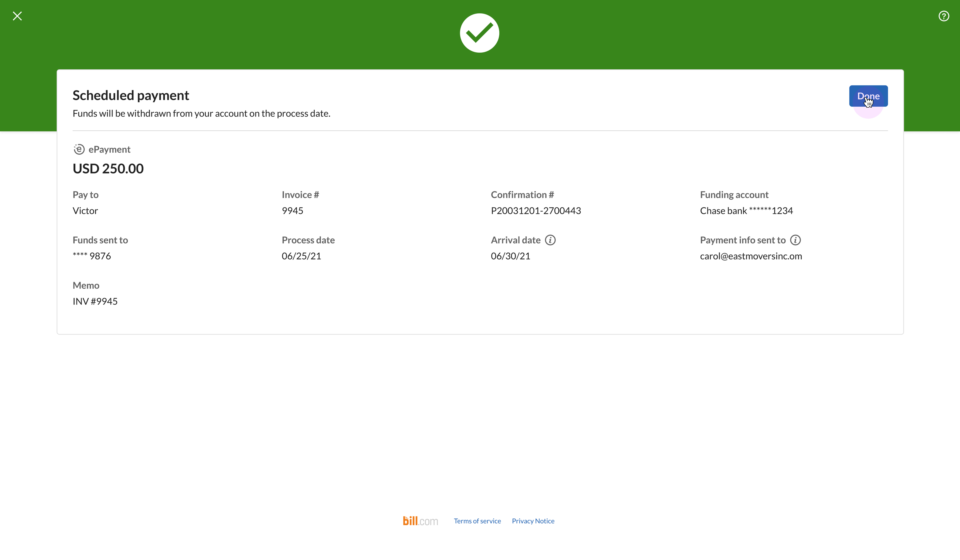Click the Arrival date info icon
Viewport: 960px width, 560px height.
[x=550, y=240]
